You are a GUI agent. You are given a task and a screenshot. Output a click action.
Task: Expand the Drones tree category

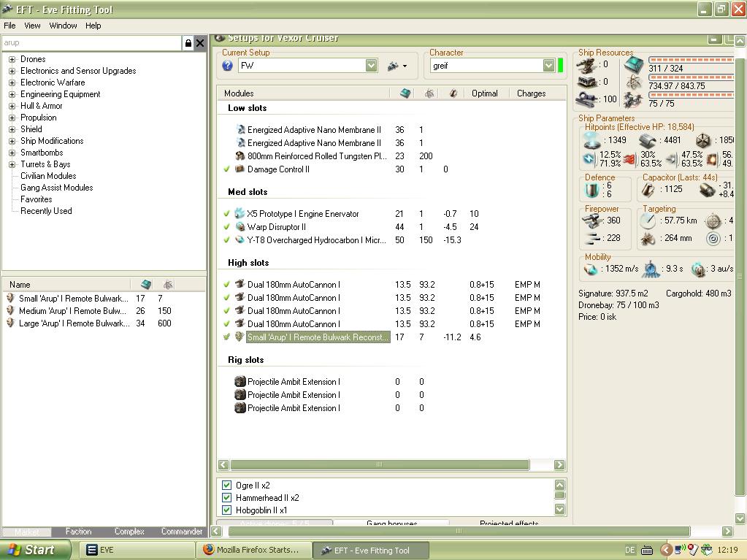pos(12,59)
